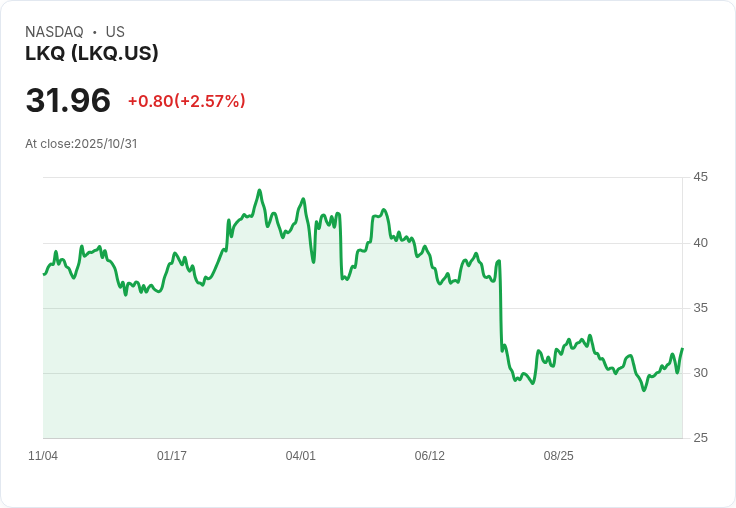
Task: Select the 01/17 date on the time axis
Action: click(x=172, y=456)
